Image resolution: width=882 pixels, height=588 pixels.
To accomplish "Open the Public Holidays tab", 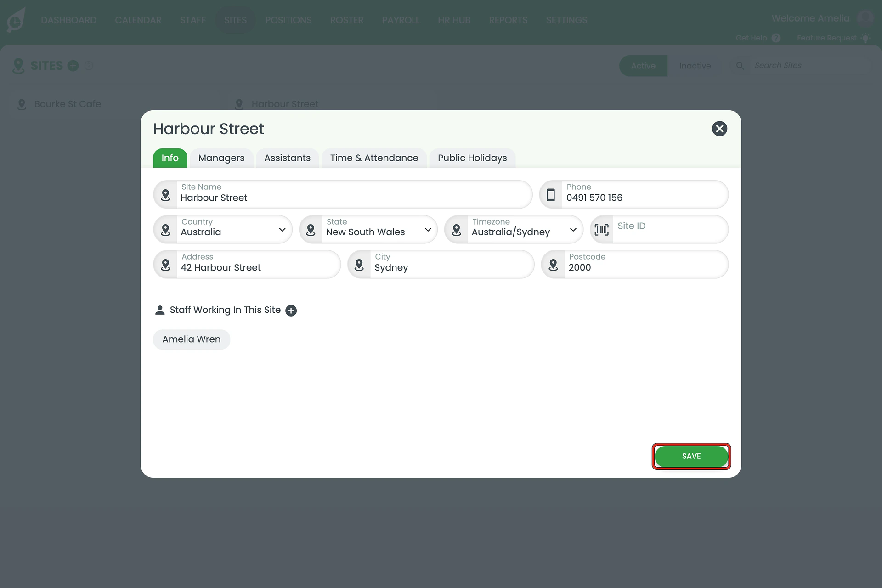I will pyautogui.click(x=472, y=158).
